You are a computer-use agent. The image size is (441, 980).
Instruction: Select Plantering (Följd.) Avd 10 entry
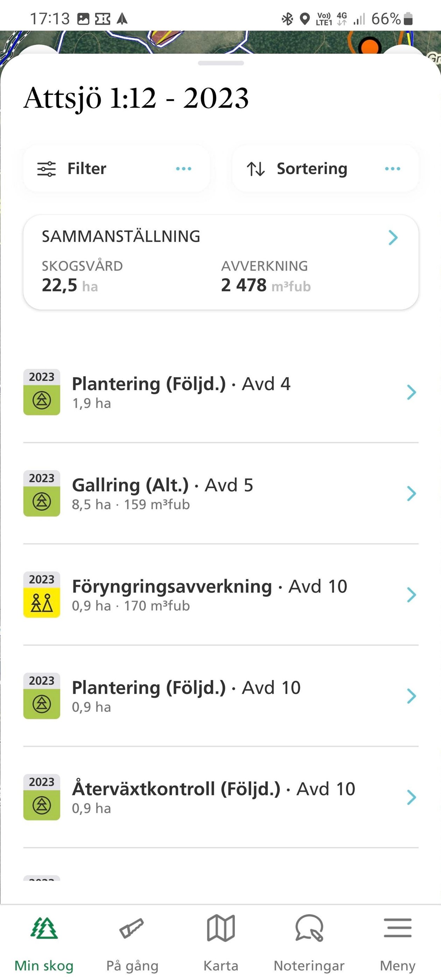pyautogui.click(x=221, y=696)
